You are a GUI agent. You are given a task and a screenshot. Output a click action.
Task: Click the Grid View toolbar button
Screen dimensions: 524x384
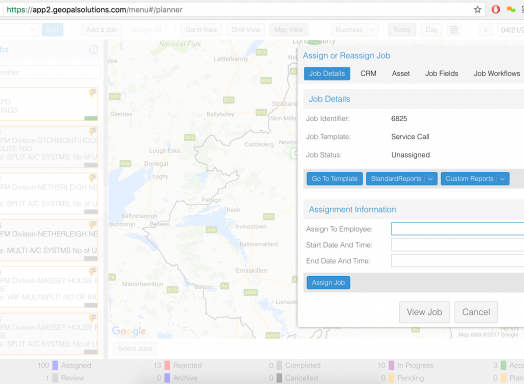pyautogui.click(x=246, y=30)
